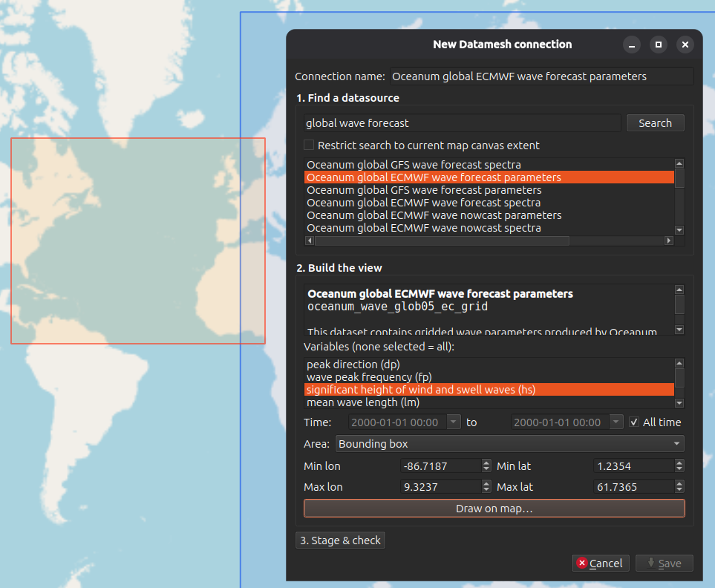The height and width of the screenshot is (588, 715).
Task: Click description panel scroll-up arrow
Action: pyautogui.click(x=679, y=290)
